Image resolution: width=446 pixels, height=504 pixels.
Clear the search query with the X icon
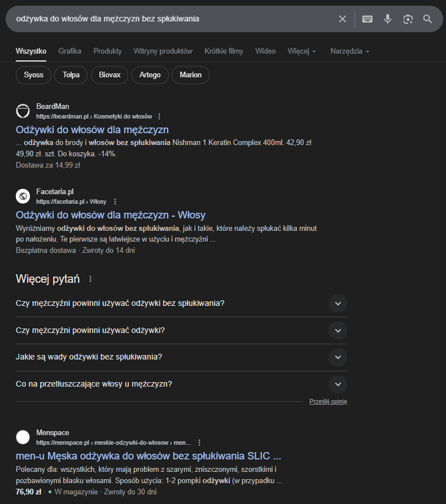(343, 19)
